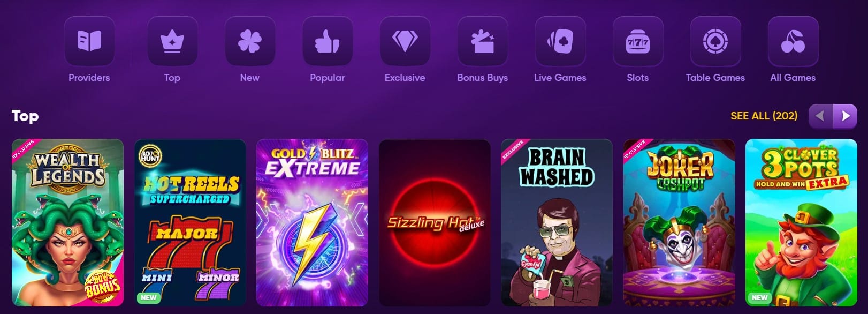Open the New clover icon category
868x314 pixels.
pyautogui.click(x=250, y=41)
